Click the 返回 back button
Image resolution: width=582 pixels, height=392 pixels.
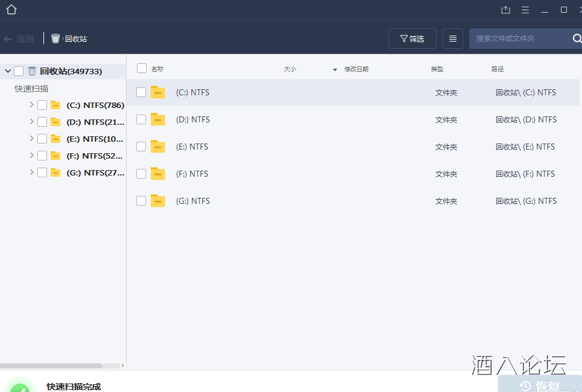tap(19, 39)
